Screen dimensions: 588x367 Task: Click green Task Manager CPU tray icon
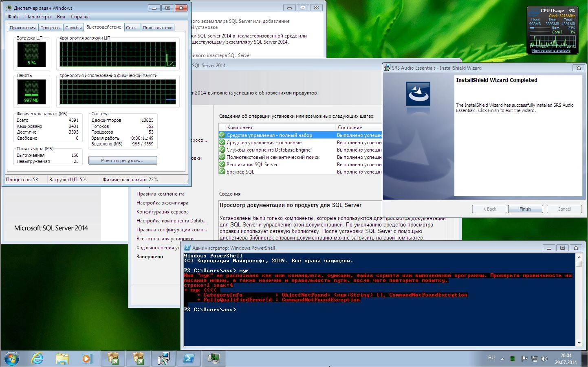click(x=513, y=359)
